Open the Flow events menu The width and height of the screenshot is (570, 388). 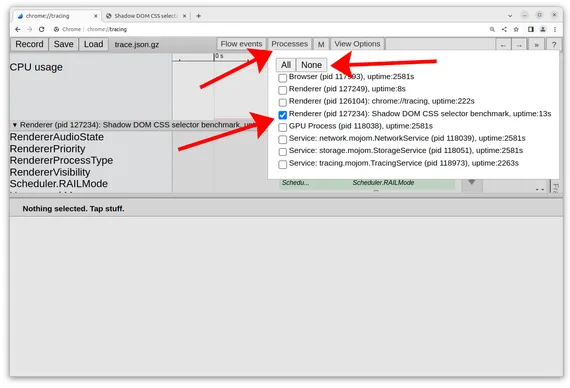241,44
